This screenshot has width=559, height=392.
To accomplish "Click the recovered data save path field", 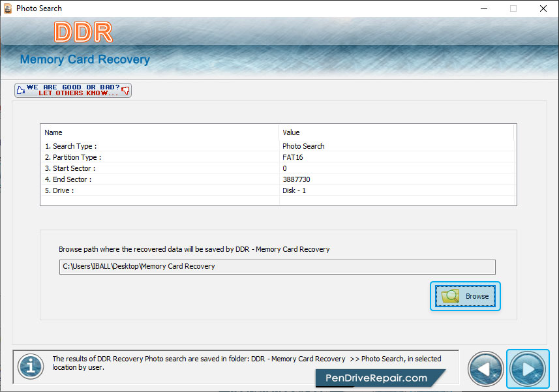I will (277, 267).
